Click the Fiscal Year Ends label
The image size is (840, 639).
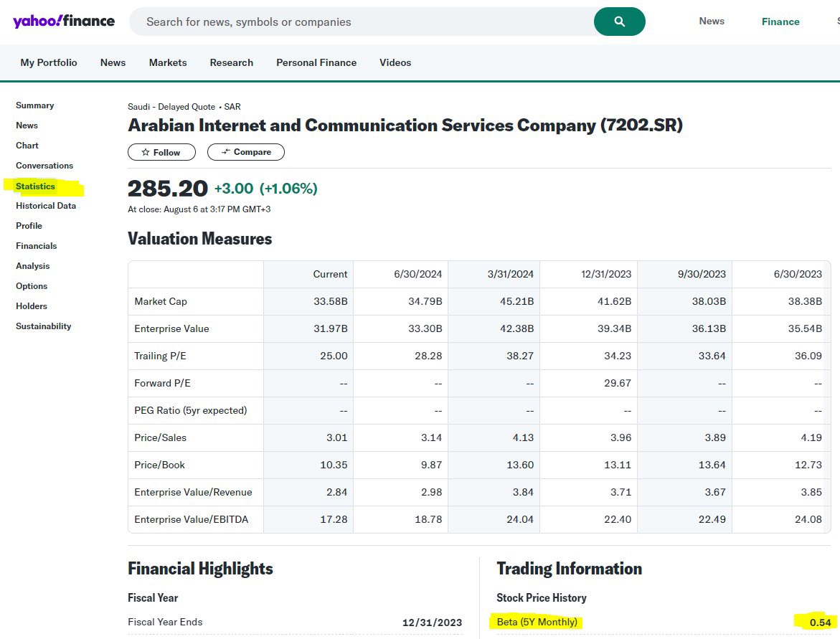[165, 623]
